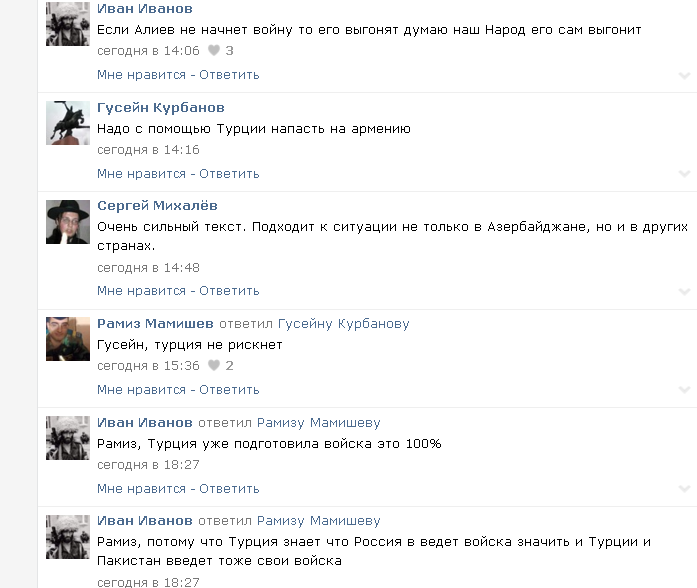Open Гусейн Курбанов's horse statue avatar
Screen dimensions: 697x588
click(68, 123)
